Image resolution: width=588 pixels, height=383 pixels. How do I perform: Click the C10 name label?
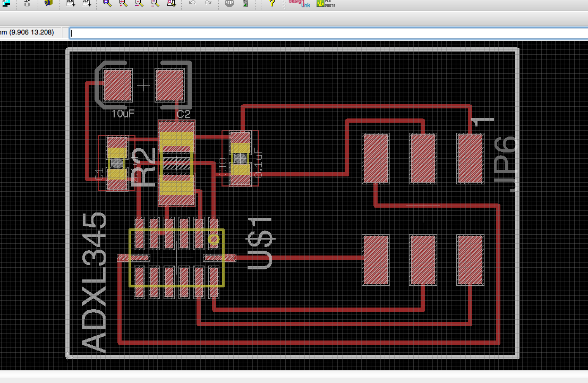(x=223, y=167)
